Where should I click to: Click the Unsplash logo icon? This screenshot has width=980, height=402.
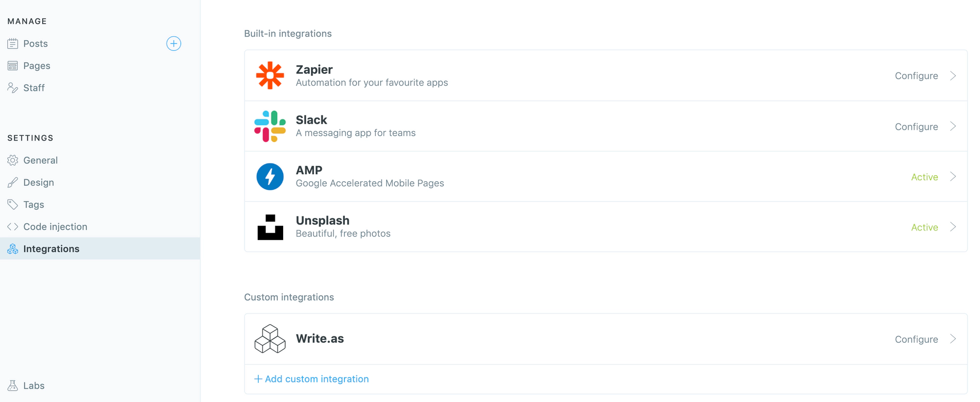click(270, 227)
